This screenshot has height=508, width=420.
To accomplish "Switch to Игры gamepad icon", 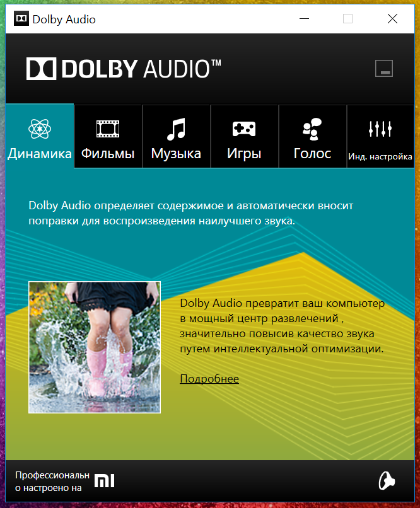I will (244, 129).
